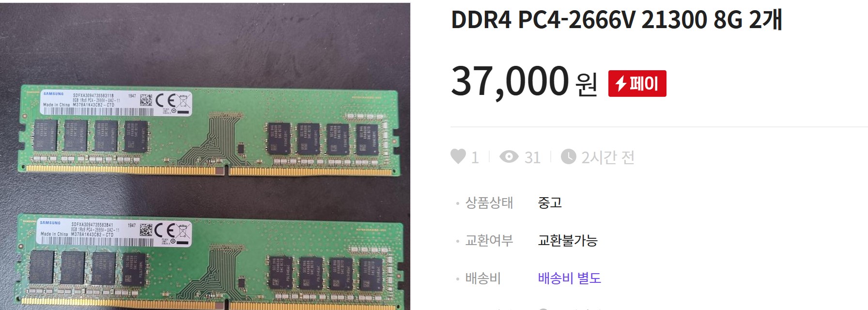Click the eye view-count icon
Image resolution: width=868 pixels, height=310 pixels.
tap(509, 156)
